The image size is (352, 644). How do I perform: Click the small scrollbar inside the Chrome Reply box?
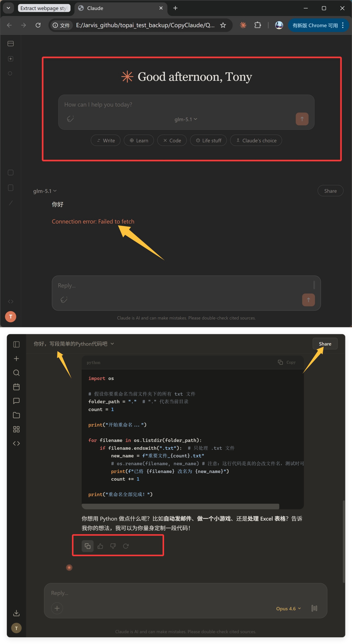[314, 285]
